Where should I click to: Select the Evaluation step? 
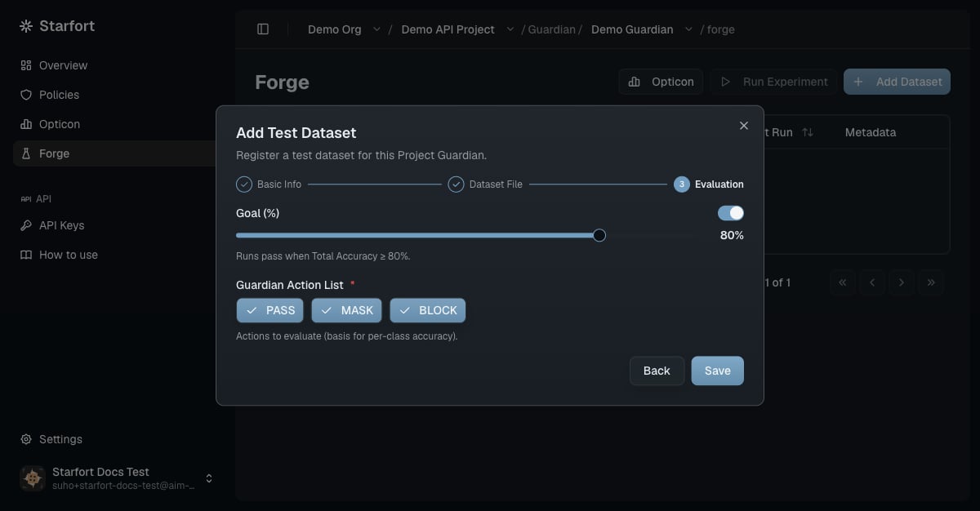(709, 184)
